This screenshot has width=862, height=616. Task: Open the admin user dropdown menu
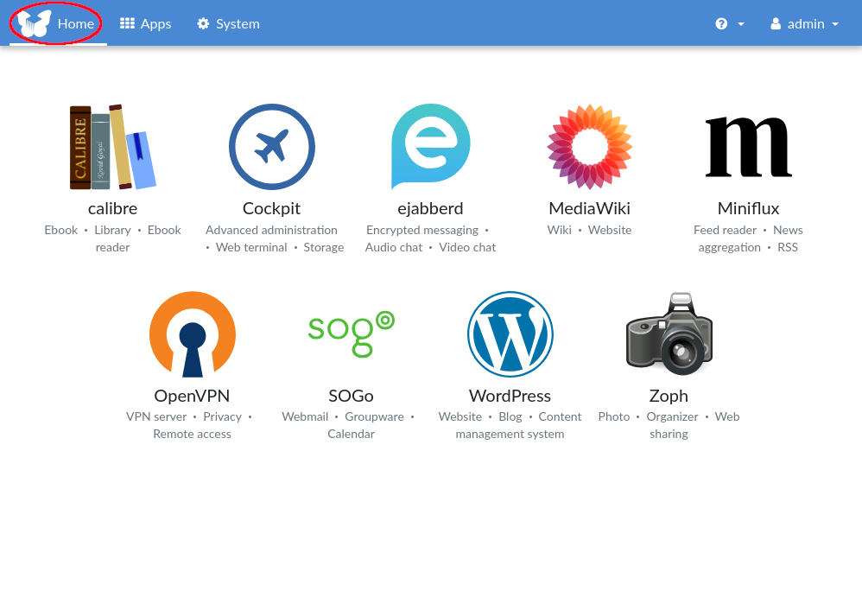804,24
